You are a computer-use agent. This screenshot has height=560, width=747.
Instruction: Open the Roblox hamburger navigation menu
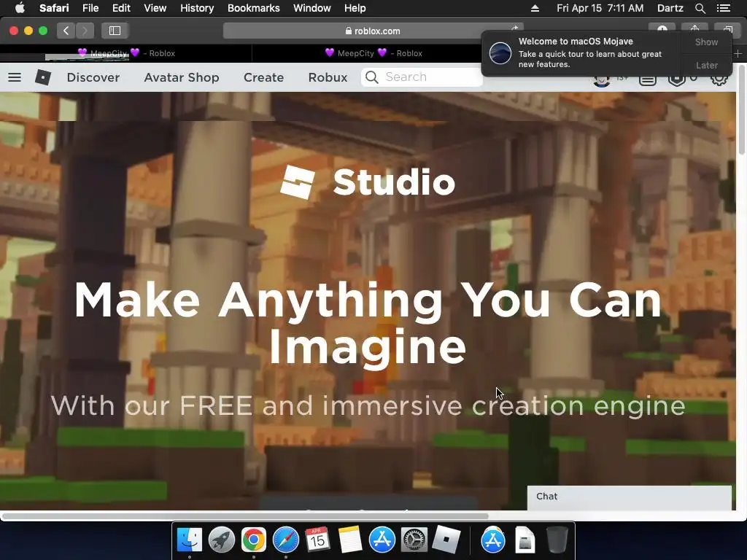click(x=15, y=77)
